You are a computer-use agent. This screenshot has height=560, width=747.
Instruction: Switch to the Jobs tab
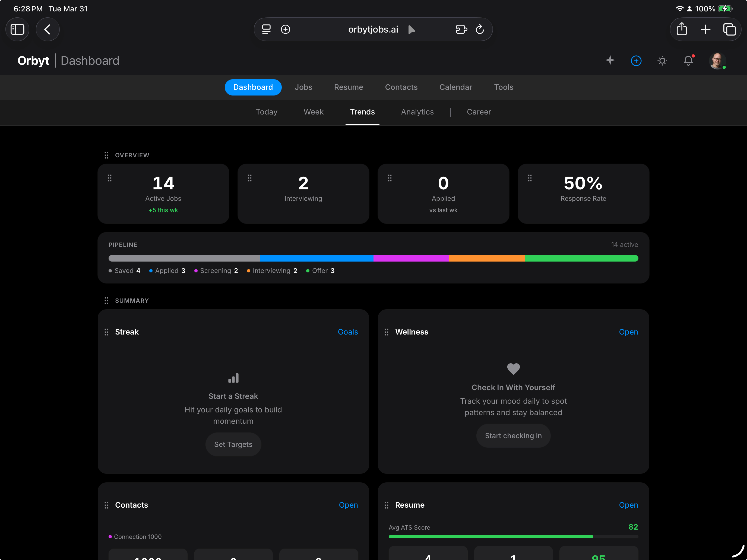coord(303,87)
